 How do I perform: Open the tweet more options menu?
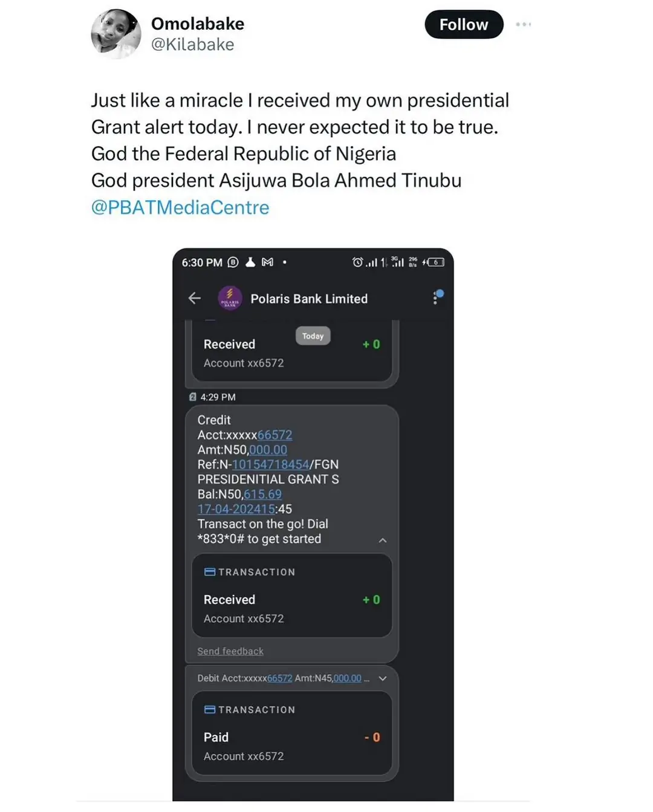click(523, 25)
